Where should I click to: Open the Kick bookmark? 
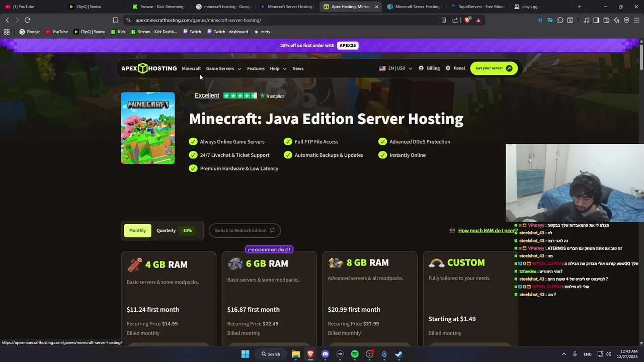pyautogui.click(x=118, y=32)
